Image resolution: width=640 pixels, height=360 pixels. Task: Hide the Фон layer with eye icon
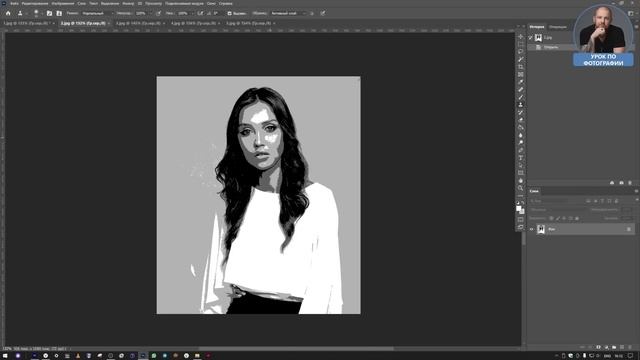coord(531,229)
